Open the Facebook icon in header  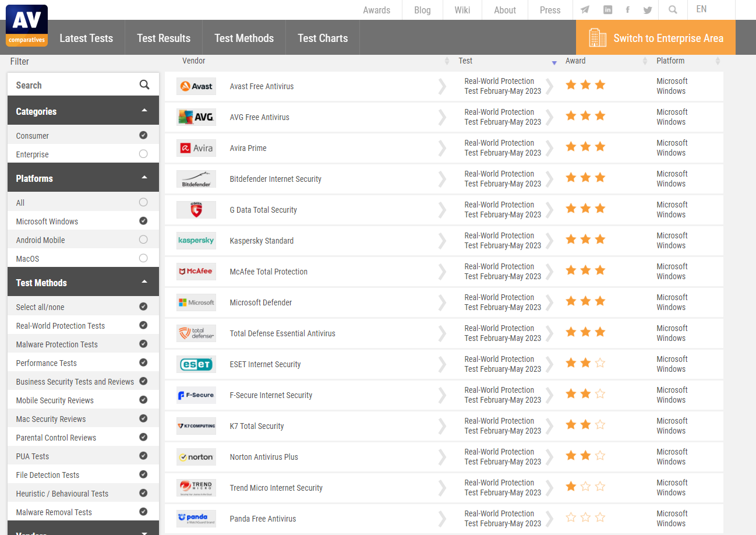pyautogui.click(x=627, y=10)
